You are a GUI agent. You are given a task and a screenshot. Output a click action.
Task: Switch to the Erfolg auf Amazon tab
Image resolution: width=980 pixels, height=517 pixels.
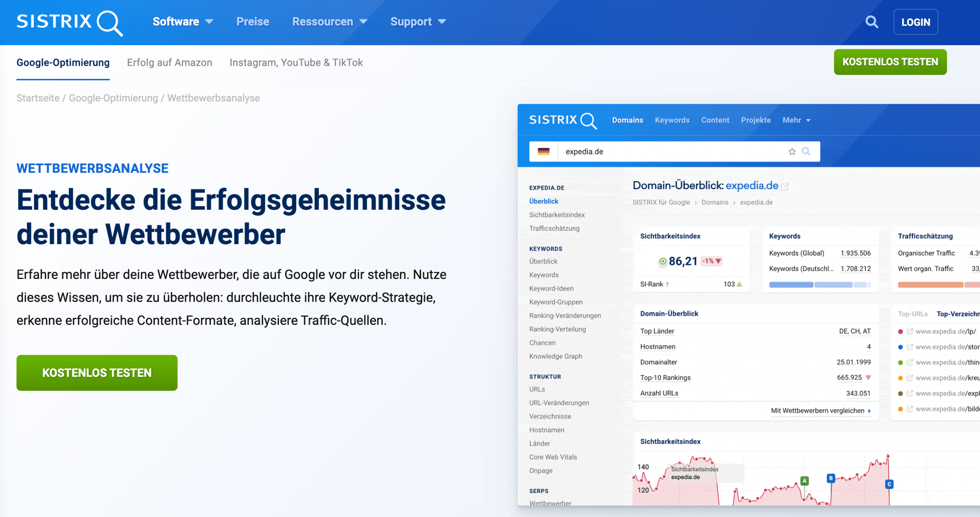pyautogui.click(x=170, y=62)
